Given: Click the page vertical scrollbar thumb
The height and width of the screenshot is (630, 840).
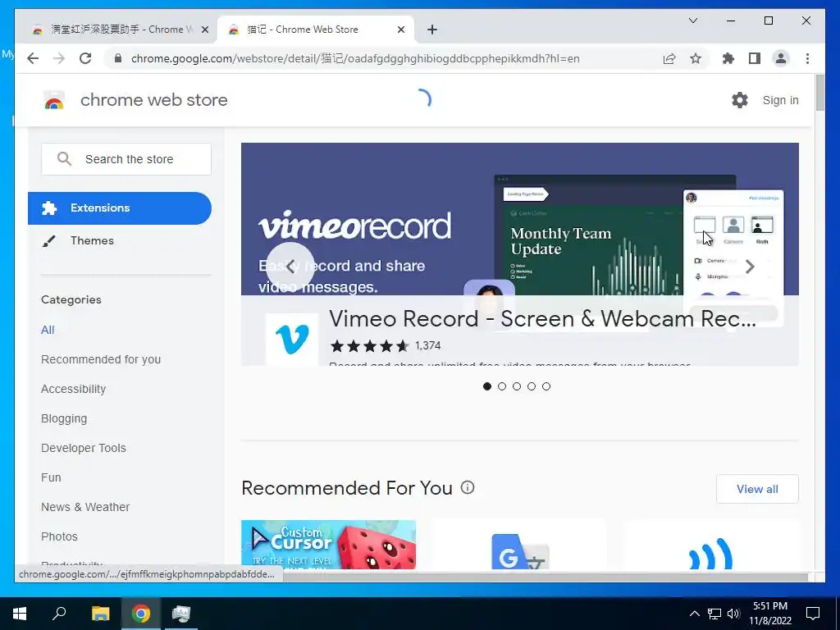Looking at the screenshot, I should 819,93.
